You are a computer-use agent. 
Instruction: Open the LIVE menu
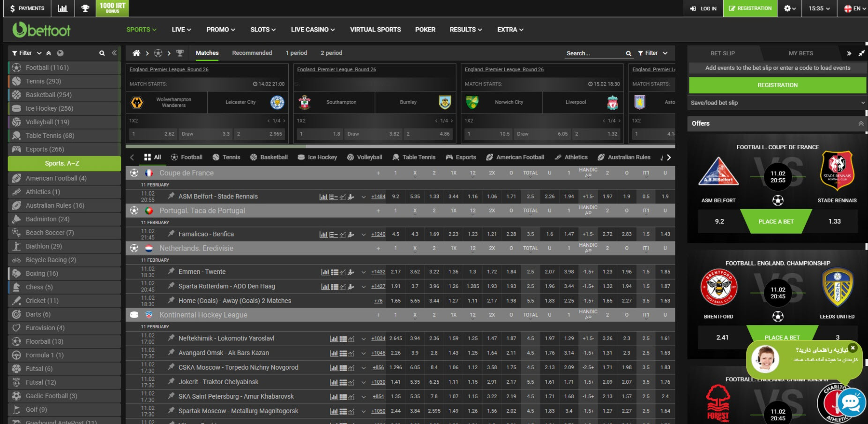[181, 30]
